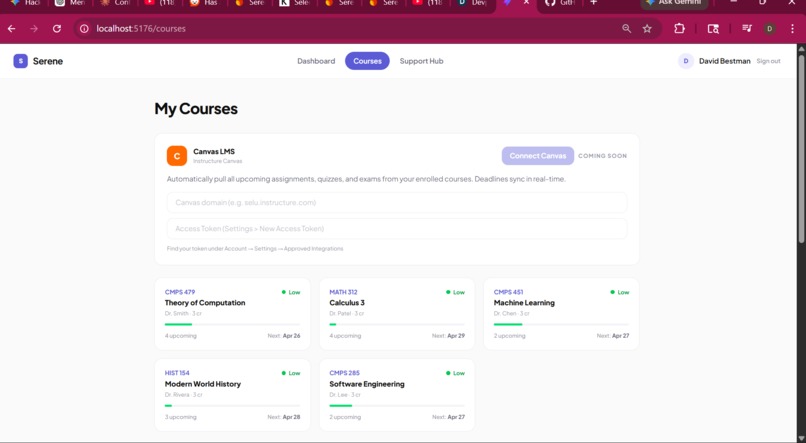Open the Modern World History course card

click(x=232, y=395)
